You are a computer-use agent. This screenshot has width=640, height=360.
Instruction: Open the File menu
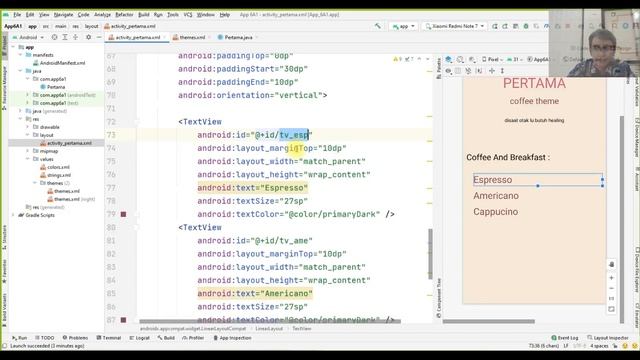tap(17, 15)
